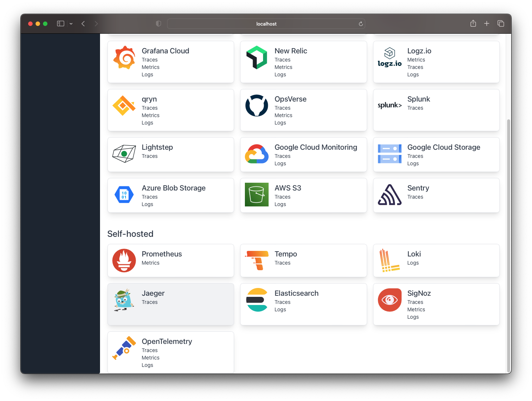The height and width of the screenshot is (401, 532).
Task: Click the SigNoz eye logo
Action: (x=389, y=300)
